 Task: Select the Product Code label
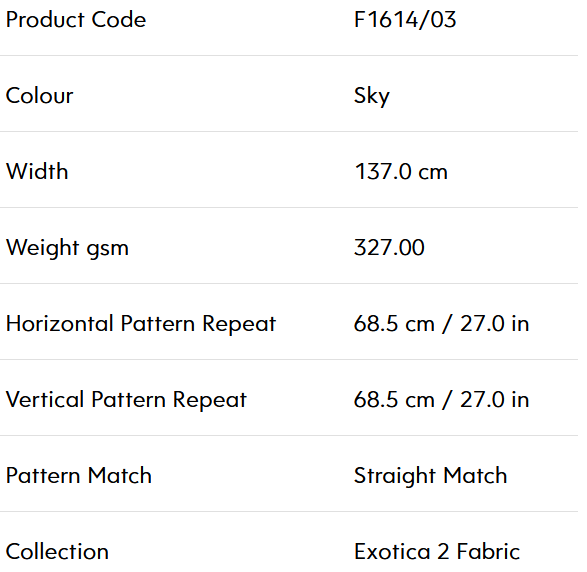click(x=76, y=19)
